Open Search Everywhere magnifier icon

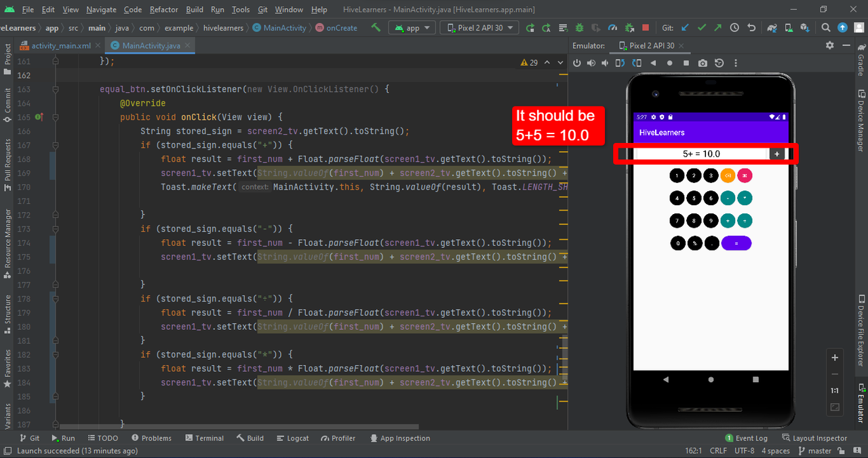[x=825, y=28]
